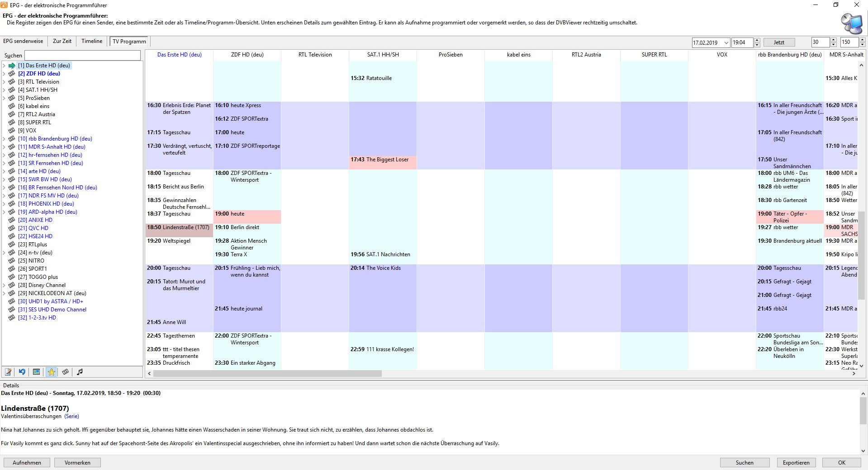Switch to the Zur Zeit tab
This screenshot has height=470, width=868.
(62, 41)
